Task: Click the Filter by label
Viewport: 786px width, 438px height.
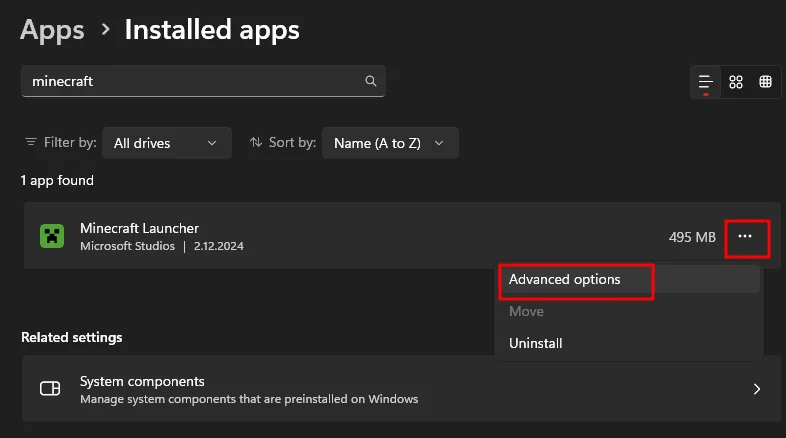Action: (70, 142)
